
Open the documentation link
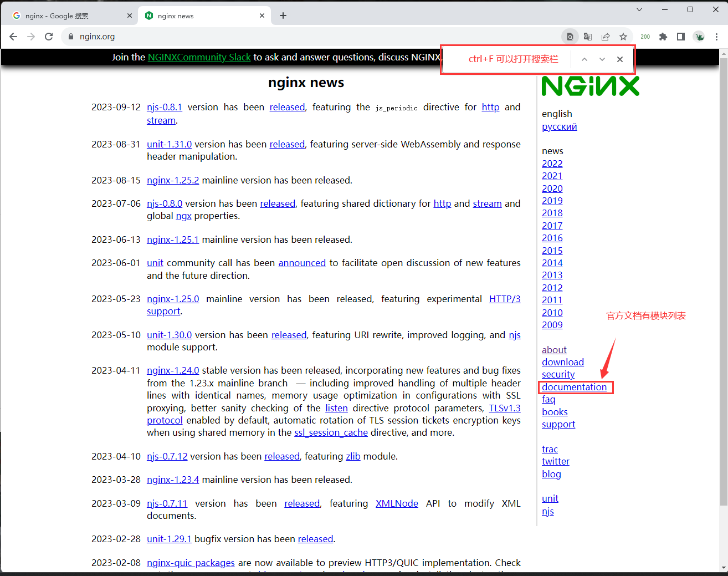click(574, 387)
